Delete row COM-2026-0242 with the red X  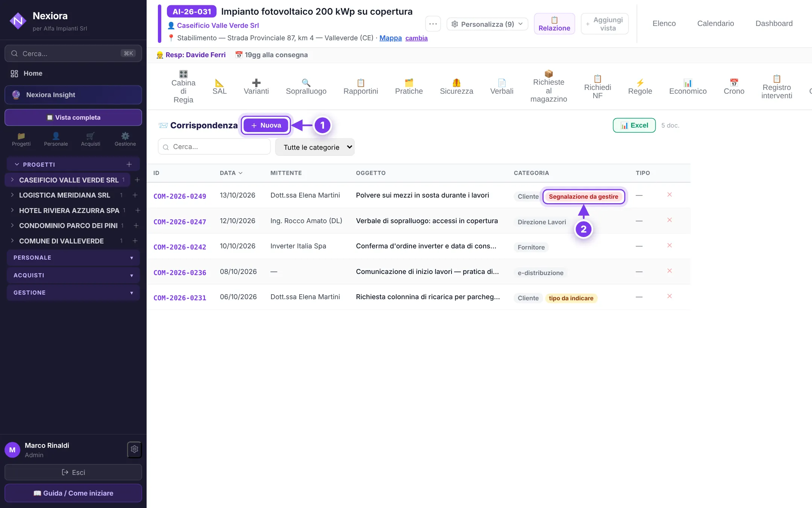coord(669,245)
